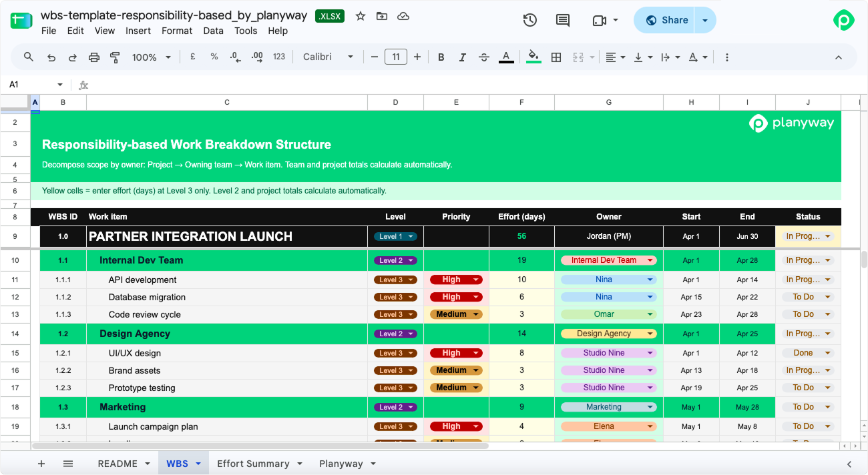This screenshot has width=868, height=475.
Task: Select the Paint format roller icon
Action: (115, 57)
